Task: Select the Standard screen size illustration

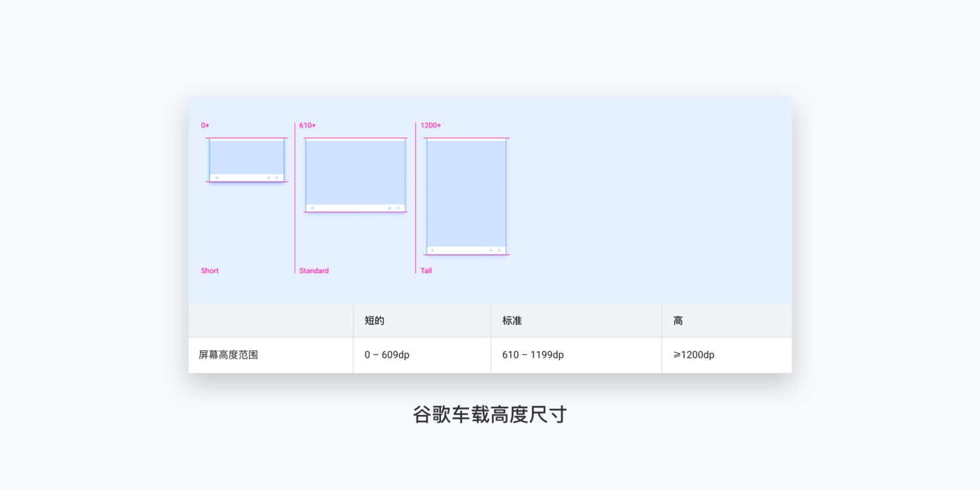Action: (355, 174)
